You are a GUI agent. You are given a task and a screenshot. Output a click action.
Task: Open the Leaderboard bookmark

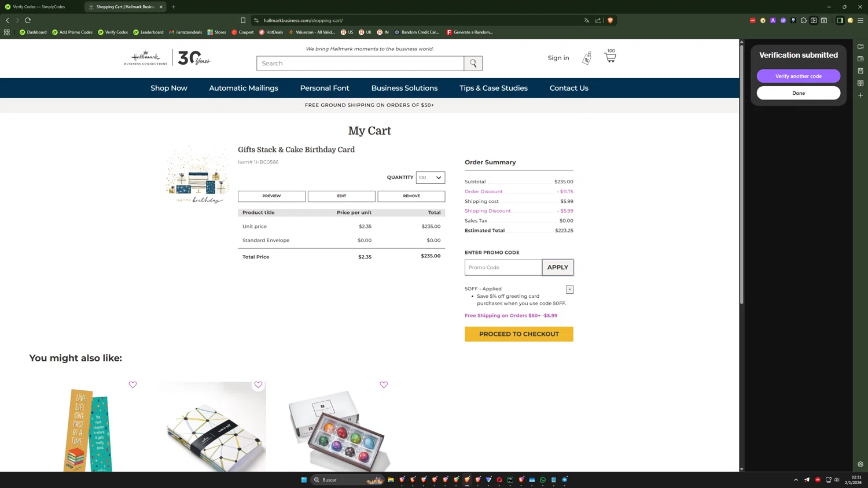(148, 32)
